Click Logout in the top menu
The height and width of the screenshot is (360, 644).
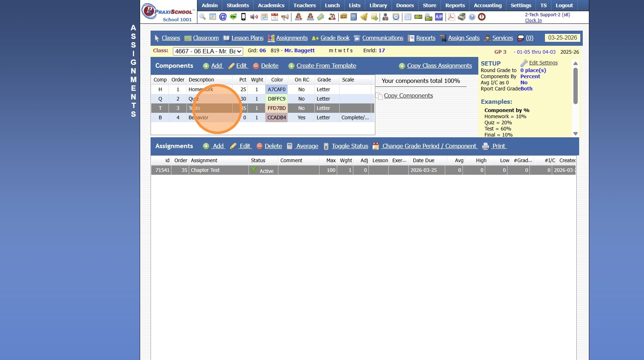coord(564,5)
